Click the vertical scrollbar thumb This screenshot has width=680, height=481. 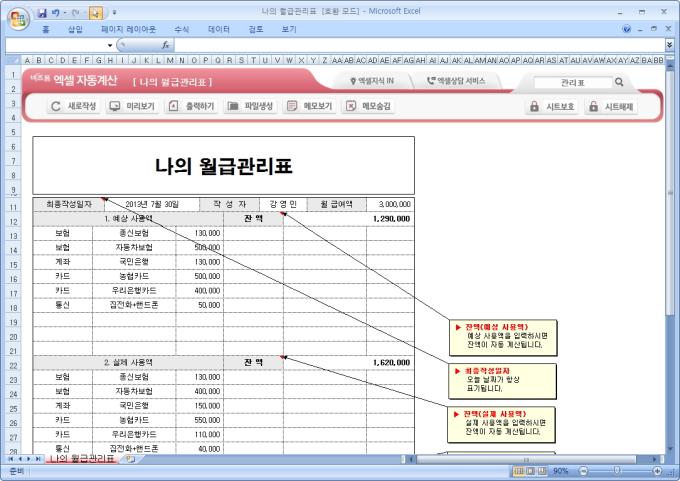click(x=670, y=191)
